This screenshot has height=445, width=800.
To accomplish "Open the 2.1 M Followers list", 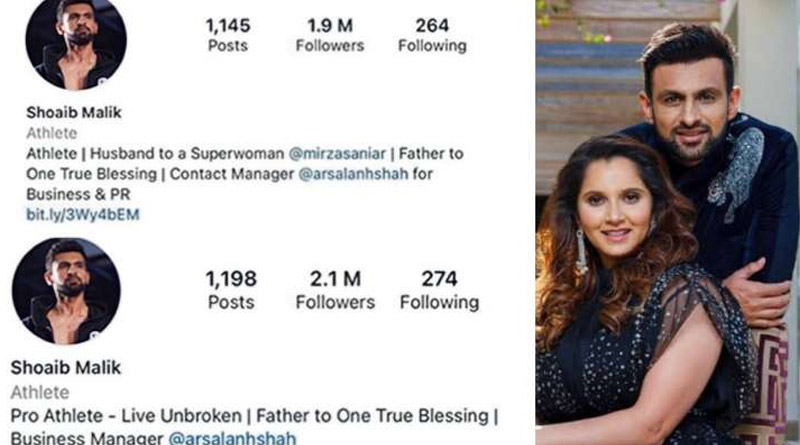I will click(335, 290).
